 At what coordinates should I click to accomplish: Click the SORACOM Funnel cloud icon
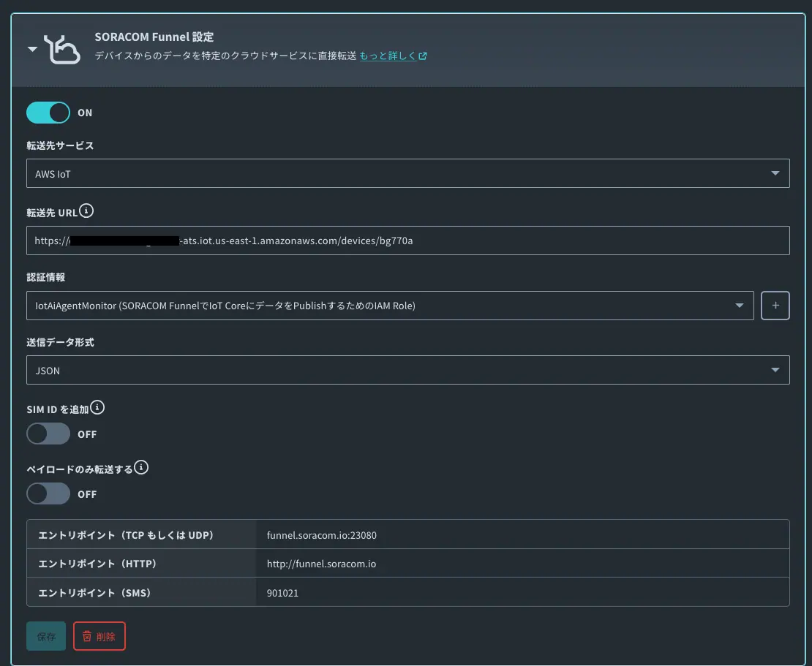pyautogui.click(x=64, y=48)
